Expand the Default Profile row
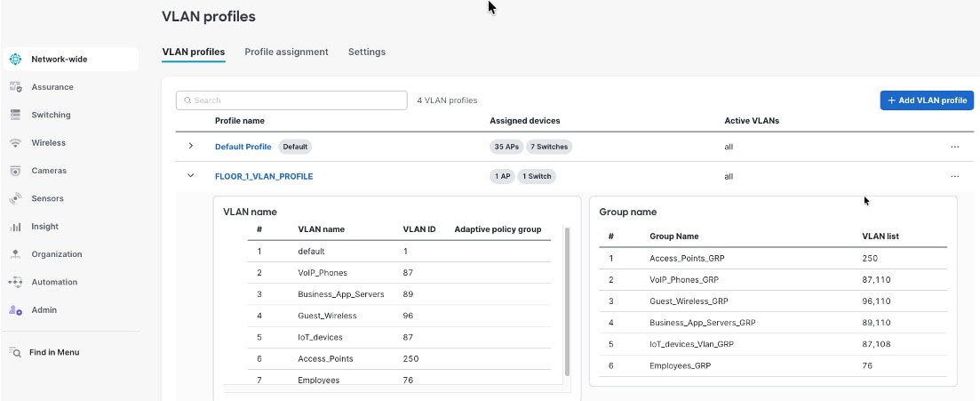980x401 pixels. [190, 146]
